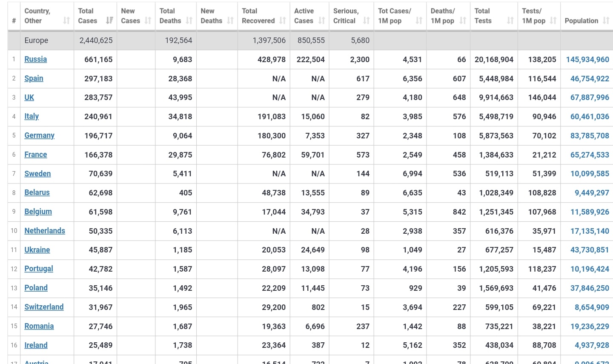Select UK tests per million 146,044

coord(542,97)
